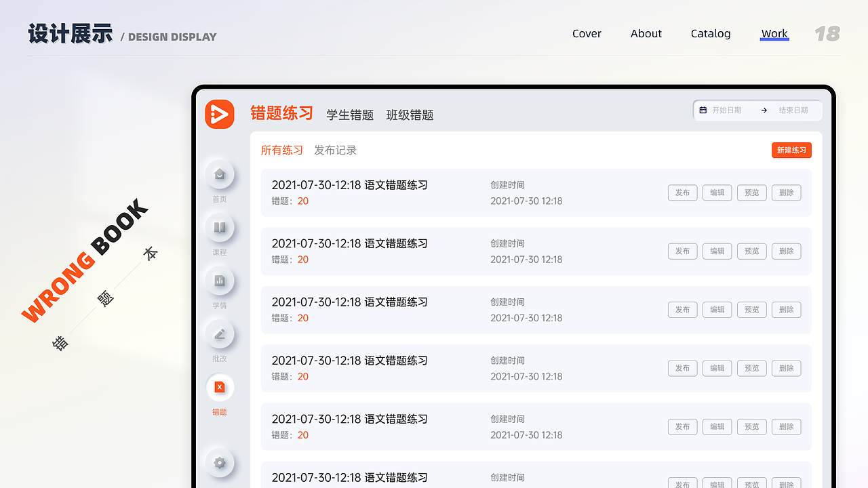
Task: Click 发布 on the third exercise row
Action: (683, 310)
